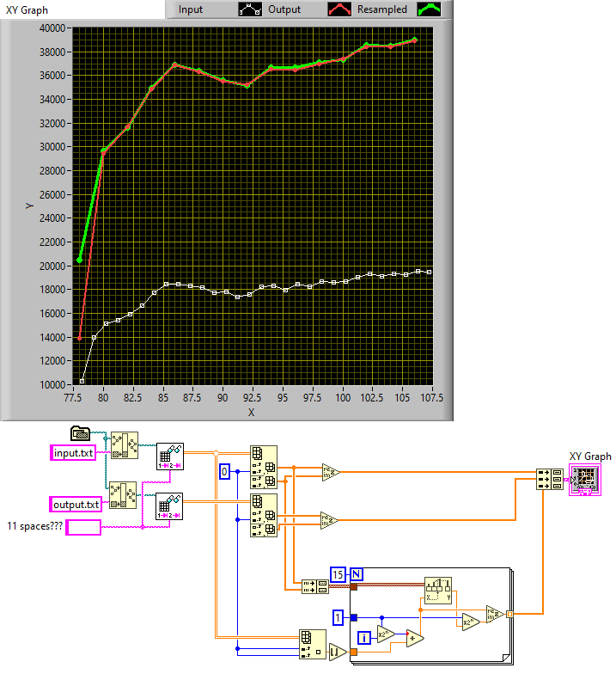Select the Build Path node wired to output.txt
The width and height of the screenshot is (616, 674).
[124, 495]
